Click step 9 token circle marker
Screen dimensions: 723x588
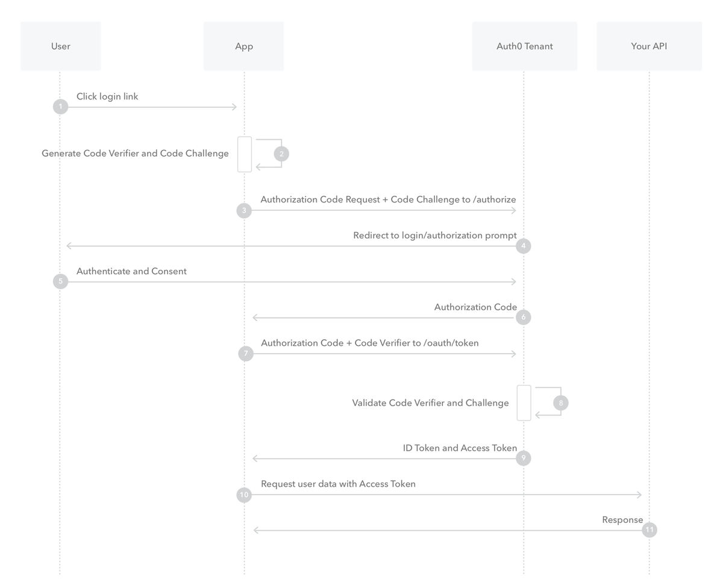coord(524,458)
